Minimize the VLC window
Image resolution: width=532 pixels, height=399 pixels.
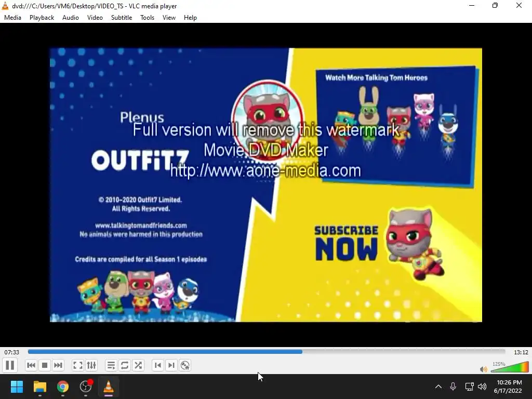point(472,5)
